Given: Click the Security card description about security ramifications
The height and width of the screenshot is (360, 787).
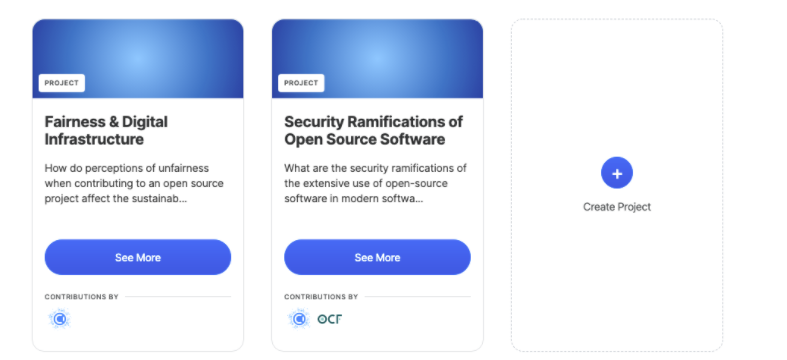Looking at the screenshot, I should point(375,183).
